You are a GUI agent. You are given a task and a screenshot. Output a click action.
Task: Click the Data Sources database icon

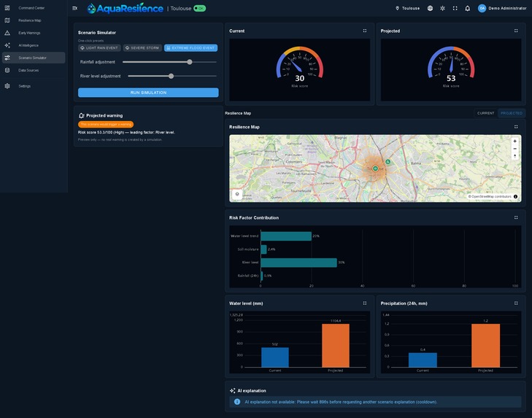pyautogui.click(x=7, y=70)
